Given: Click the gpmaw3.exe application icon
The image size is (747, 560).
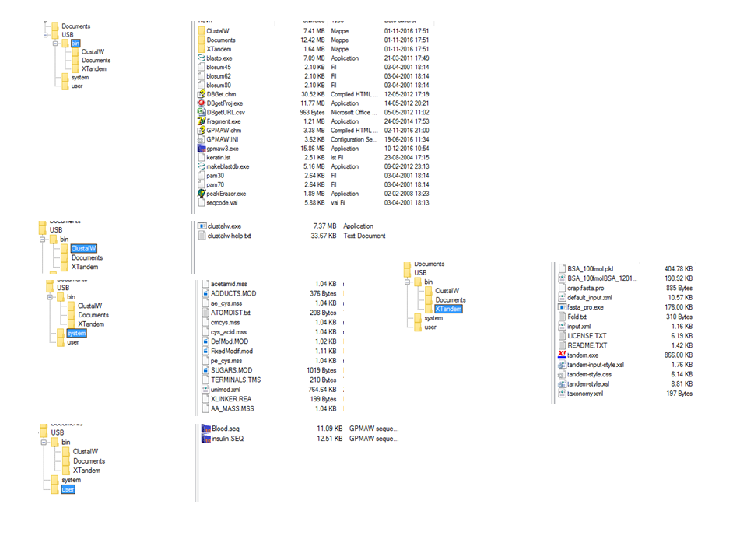Looking at the screenshot, I should [202, 149].
